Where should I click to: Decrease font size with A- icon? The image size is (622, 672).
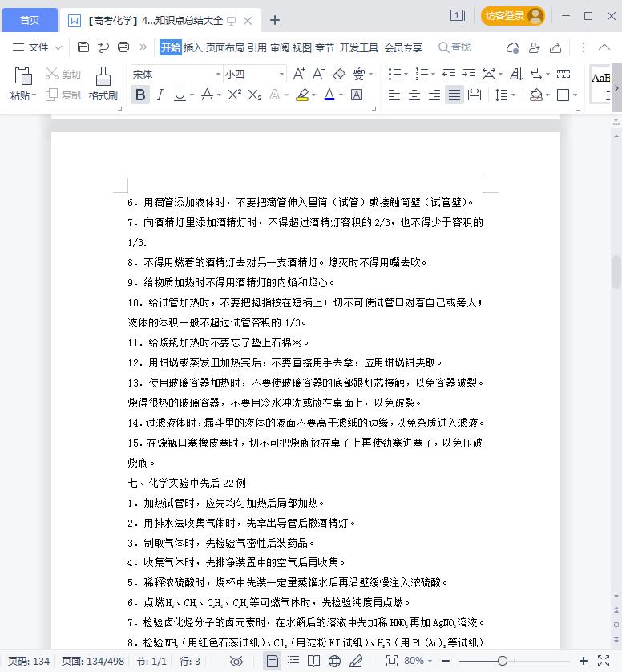319,74
